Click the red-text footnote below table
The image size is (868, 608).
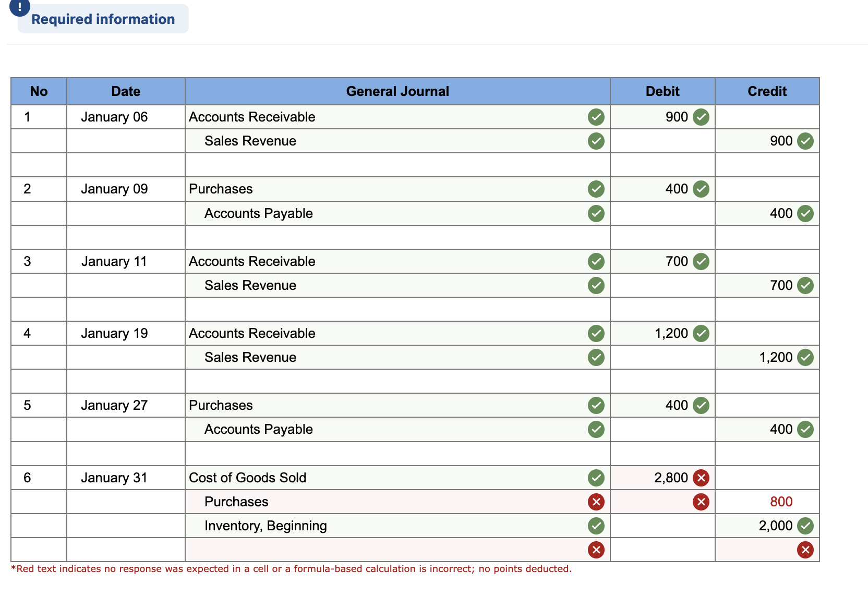(291, 569)
